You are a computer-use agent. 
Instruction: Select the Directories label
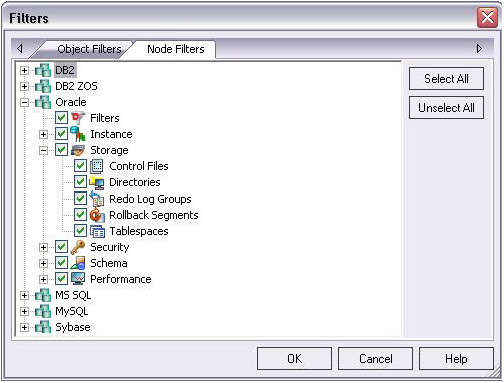coord(135,182)
